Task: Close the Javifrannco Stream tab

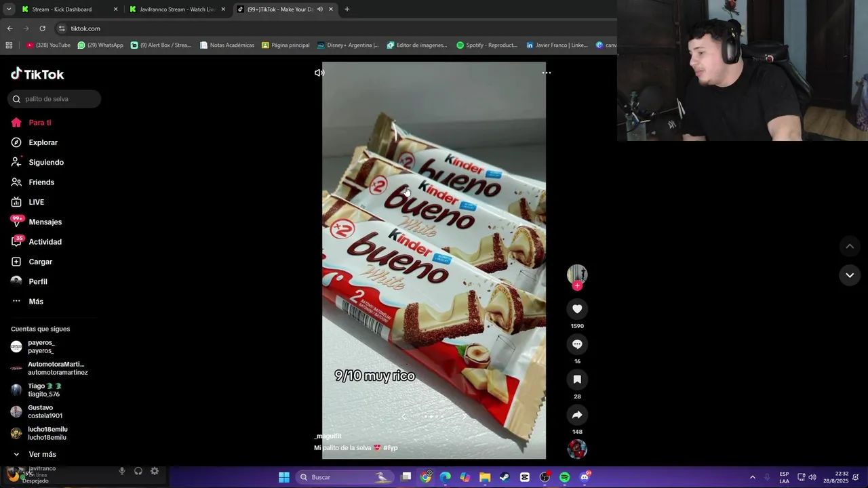Action: pyautogui.click(x=223, y=9)
